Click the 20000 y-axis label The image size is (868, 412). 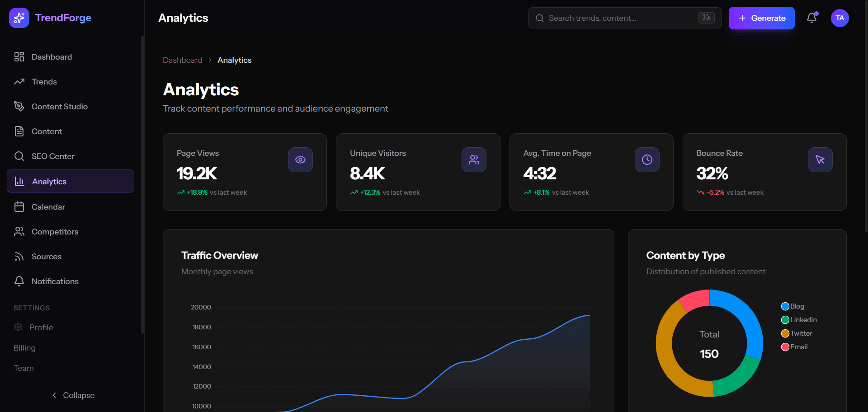point(201,307)
